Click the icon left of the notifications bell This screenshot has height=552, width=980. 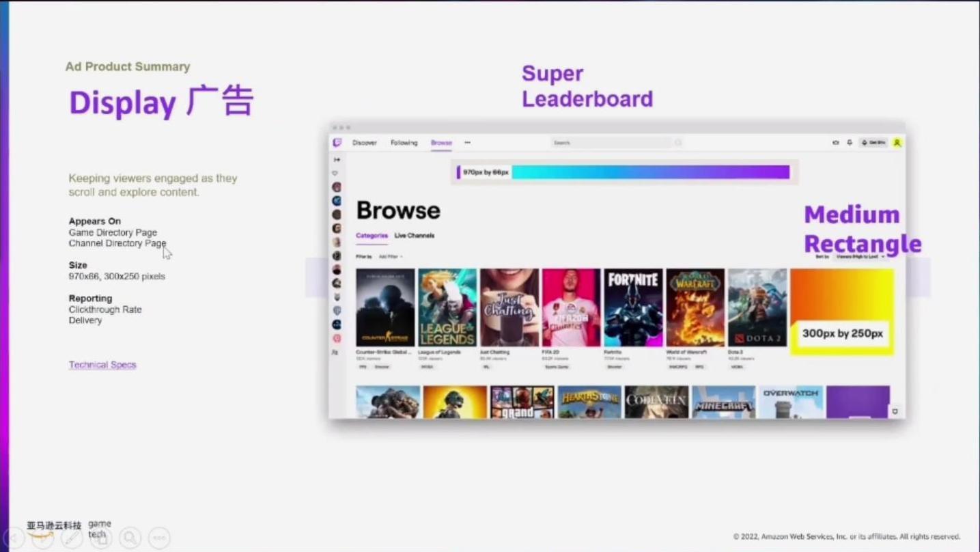(836, 143)
